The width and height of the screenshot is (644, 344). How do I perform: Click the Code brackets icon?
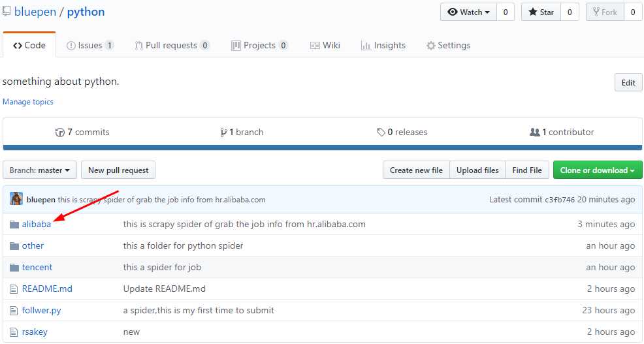[x=17, y=46]
